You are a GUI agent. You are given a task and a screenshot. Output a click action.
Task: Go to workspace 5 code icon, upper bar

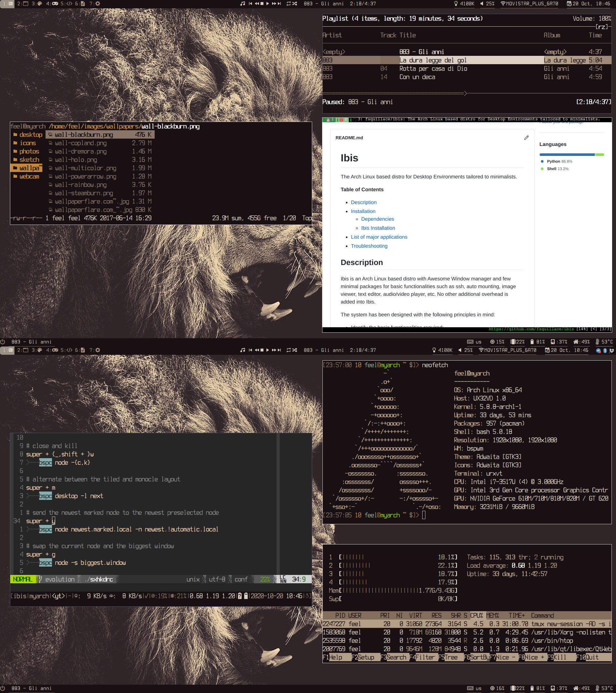[x=66, y=4]
